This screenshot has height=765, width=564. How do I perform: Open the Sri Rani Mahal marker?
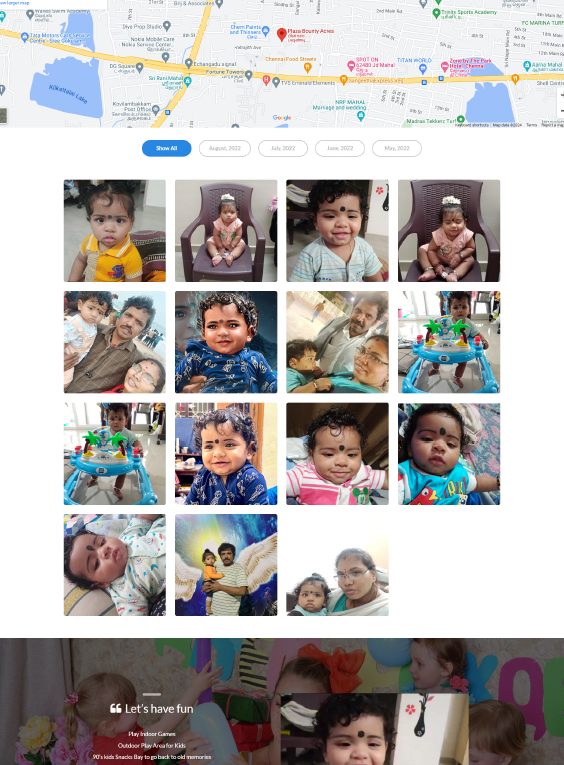[187, 81]
